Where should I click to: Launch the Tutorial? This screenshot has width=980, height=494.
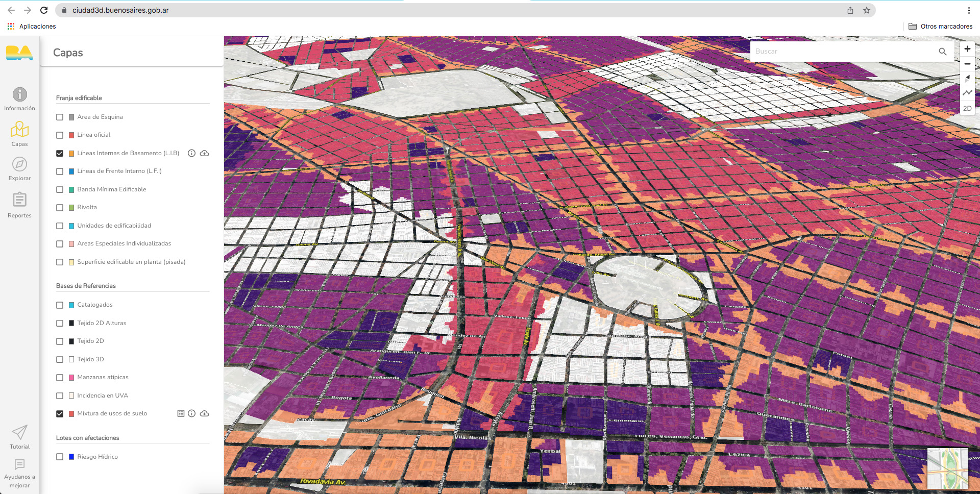click(19, 437)
